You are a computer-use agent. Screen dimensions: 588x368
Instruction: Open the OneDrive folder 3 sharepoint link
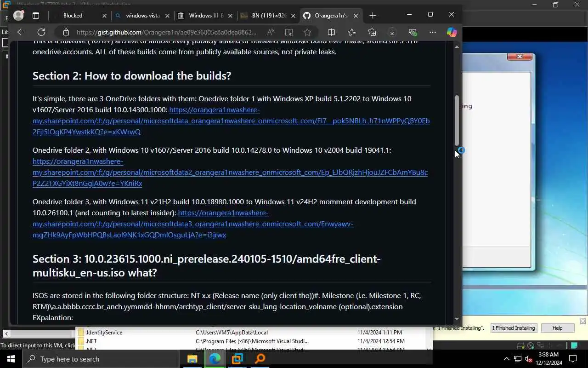pyautogui.click(x=193, y=224)
